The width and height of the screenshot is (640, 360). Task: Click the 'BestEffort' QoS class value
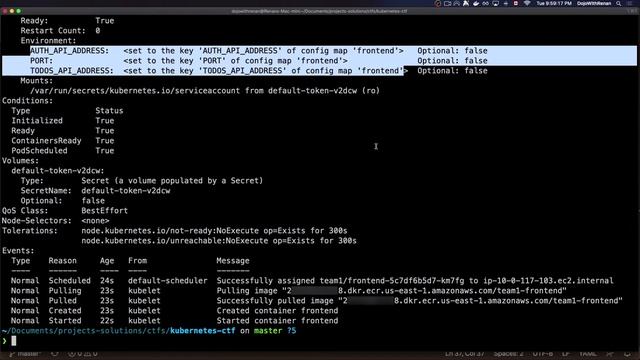pos(104,211)
